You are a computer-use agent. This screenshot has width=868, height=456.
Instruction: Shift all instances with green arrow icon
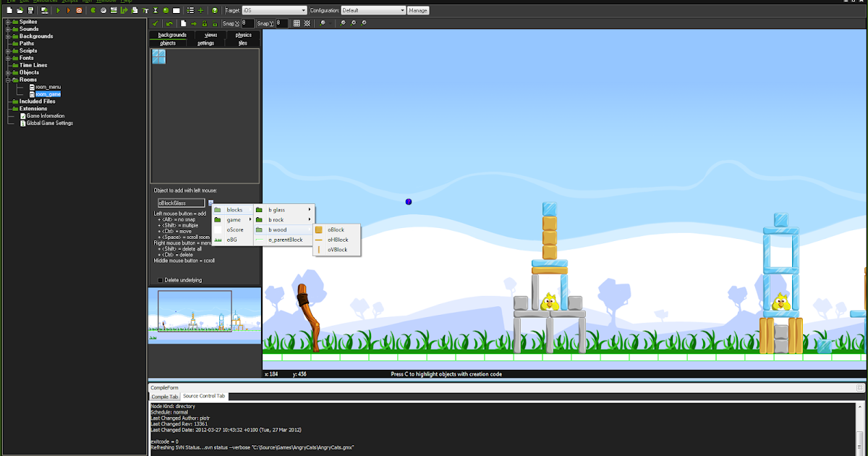click(x=194, y=24)
